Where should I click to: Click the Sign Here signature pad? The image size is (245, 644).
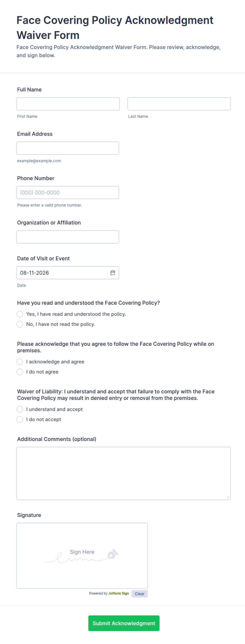[82, 556]
